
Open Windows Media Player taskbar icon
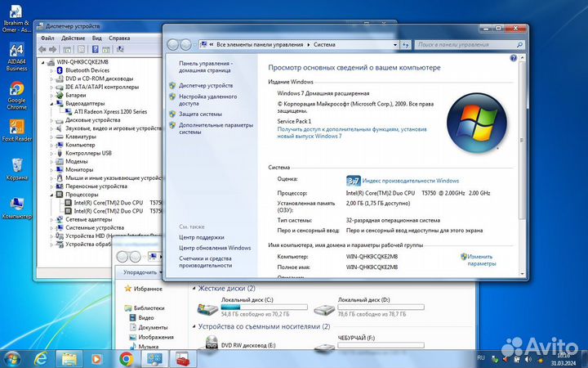[96, 359]
